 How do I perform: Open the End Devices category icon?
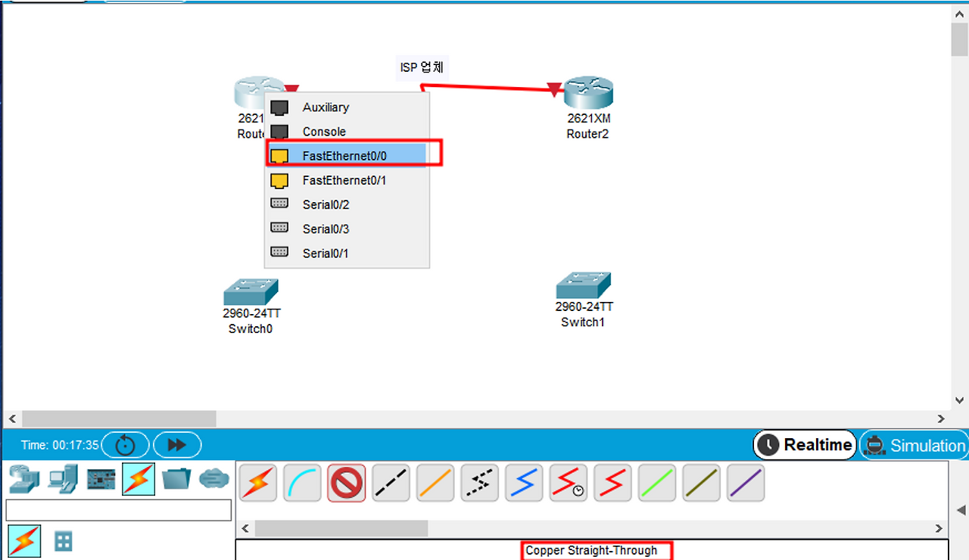point(63,479)
